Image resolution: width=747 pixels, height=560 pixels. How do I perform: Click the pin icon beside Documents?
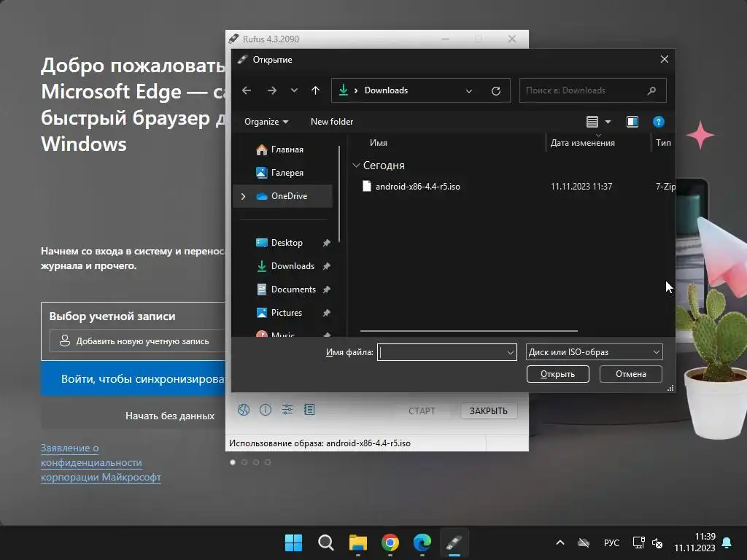point(326,289)
